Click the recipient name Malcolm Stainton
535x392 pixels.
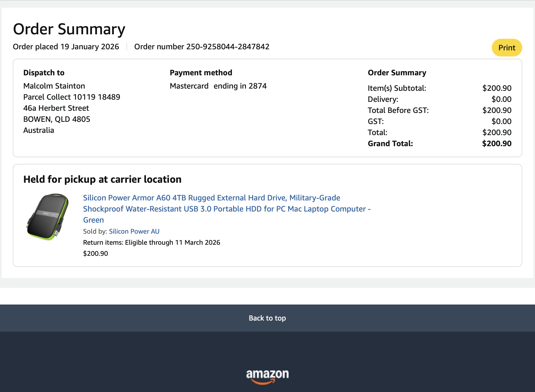pyautogui.click(x=54, y=86)
